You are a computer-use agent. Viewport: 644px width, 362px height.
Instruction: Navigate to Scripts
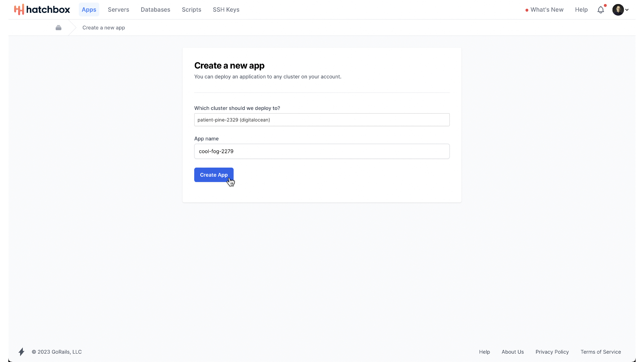point(192,10)
